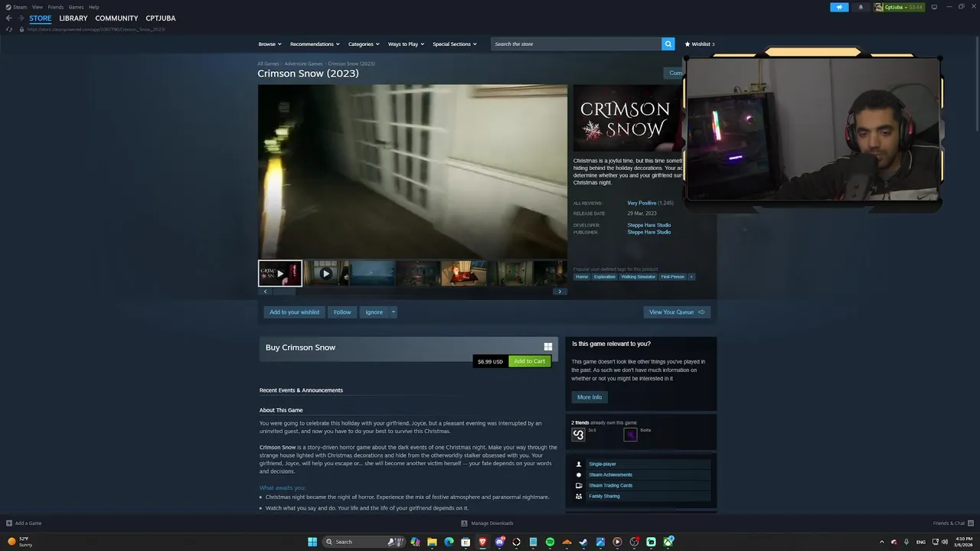Click the Add to Cart button
Screen dimensions: 980x551
coord(530,361)
